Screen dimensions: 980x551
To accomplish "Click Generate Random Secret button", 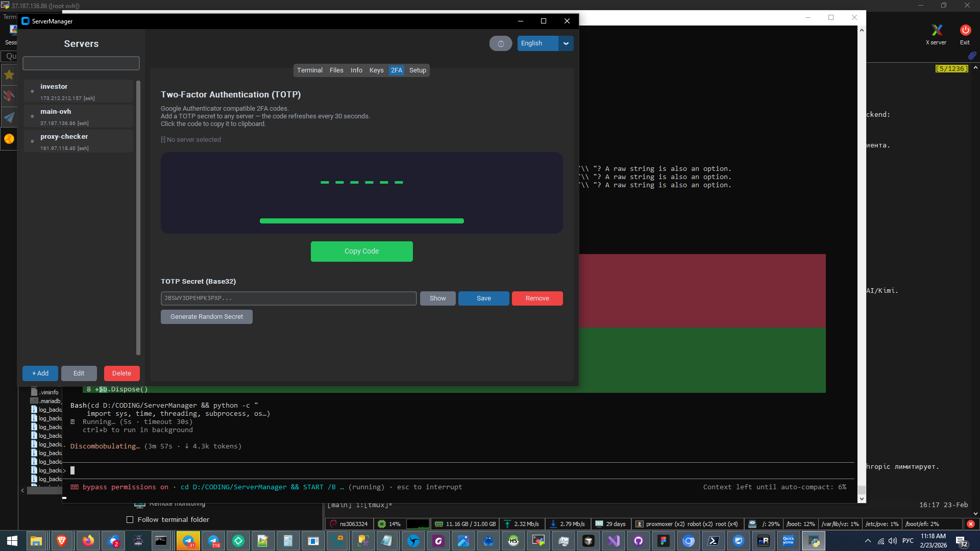I will point(206,317).
